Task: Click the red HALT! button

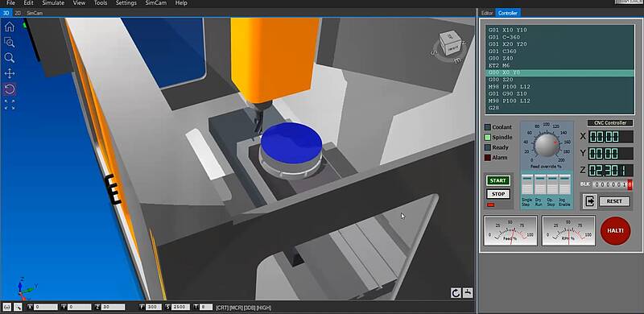Action: (x=615, y=230)
